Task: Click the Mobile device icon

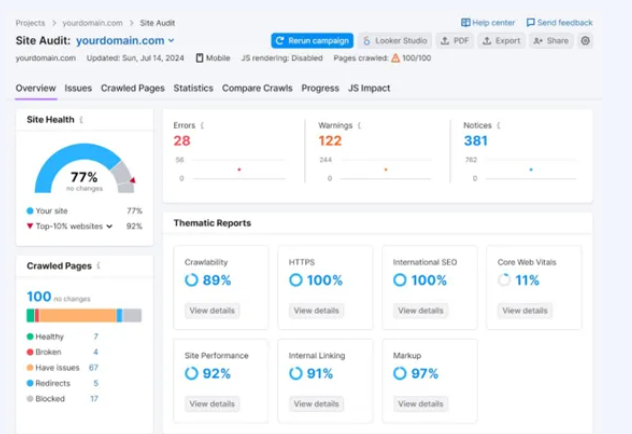Action: point(200,58)
